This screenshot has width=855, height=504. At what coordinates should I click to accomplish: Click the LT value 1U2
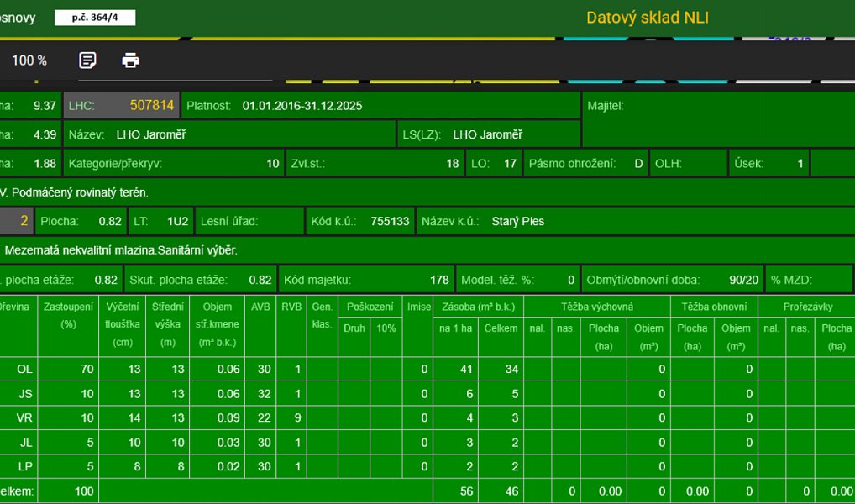[178, 222]
